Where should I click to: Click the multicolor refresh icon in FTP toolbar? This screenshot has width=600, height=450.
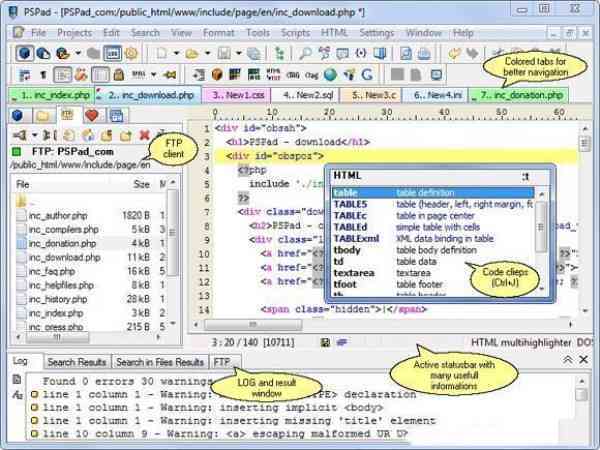coord(88,135)
